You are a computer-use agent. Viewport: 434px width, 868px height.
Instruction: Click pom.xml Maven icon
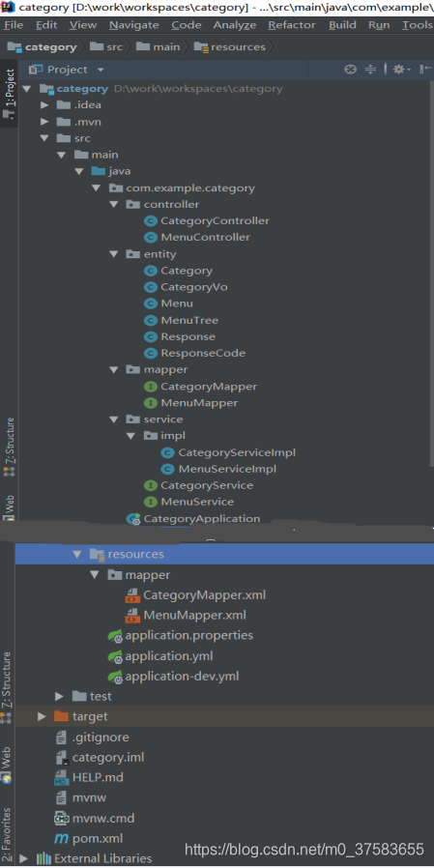pos(61,839)
